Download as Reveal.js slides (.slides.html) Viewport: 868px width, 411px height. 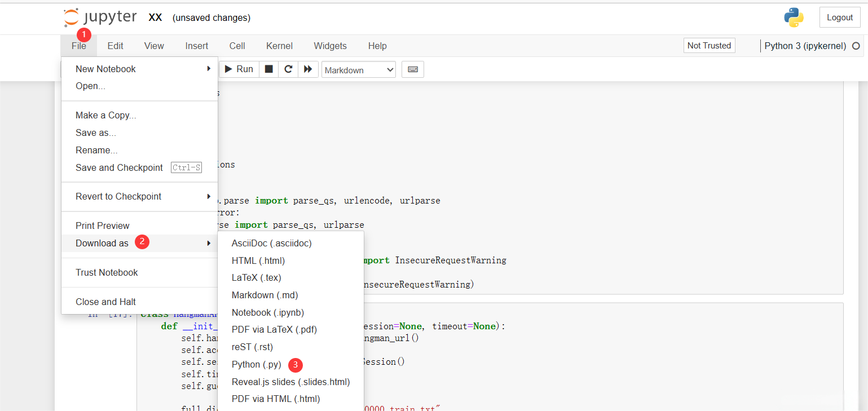(x=291, y=382)
